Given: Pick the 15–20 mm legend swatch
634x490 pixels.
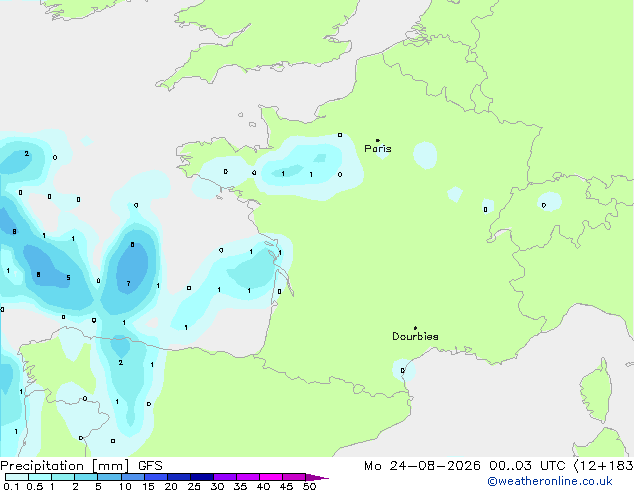Looking at the screenshot, I should [x=155, y=477].
